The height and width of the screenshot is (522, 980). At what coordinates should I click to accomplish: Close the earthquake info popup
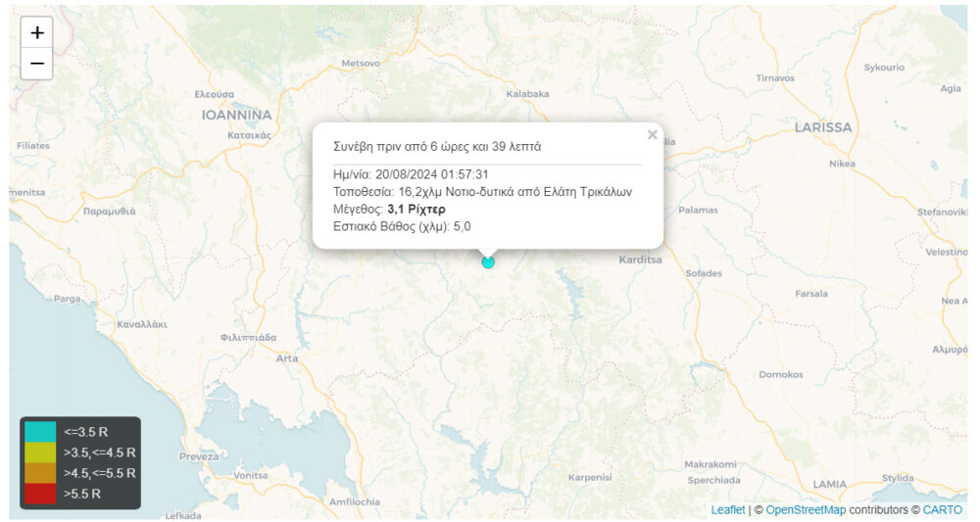click(652, 135)
